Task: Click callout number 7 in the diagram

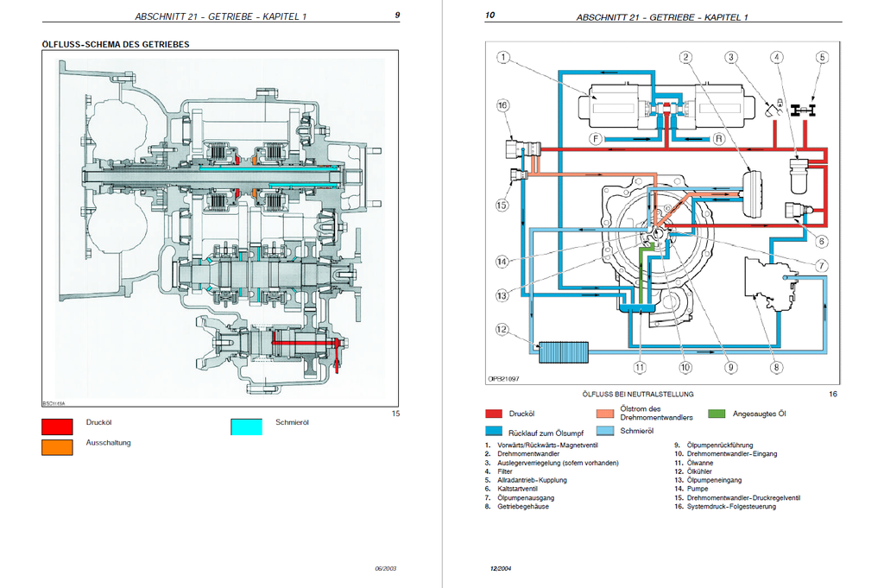Action: point(822,266)
